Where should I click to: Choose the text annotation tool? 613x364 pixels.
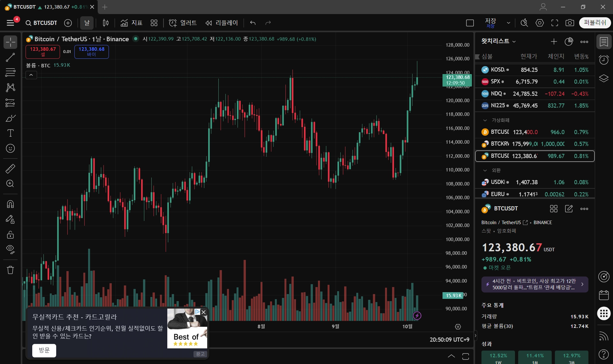tap(10, 133)
